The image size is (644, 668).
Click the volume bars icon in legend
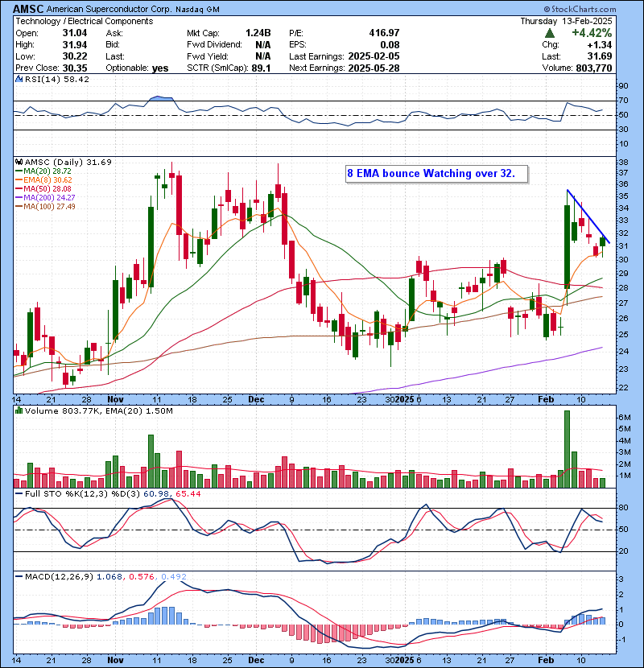[19, 410]
